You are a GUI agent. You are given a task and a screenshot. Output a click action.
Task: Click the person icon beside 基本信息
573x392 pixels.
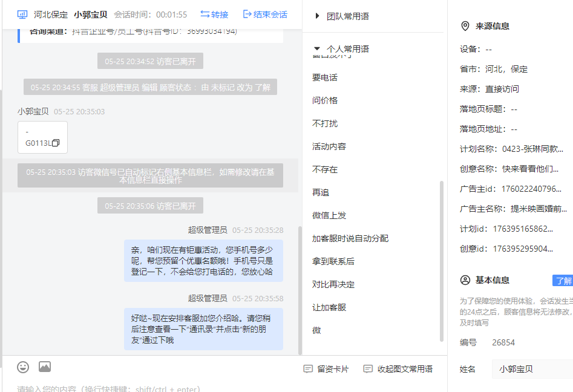(x=465, y=280)
